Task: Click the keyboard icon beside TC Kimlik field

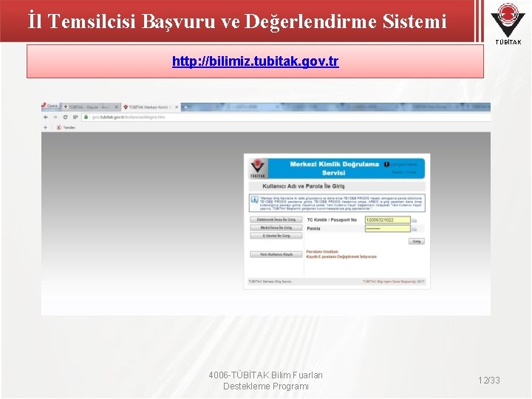Action: [x=415, y=220]
